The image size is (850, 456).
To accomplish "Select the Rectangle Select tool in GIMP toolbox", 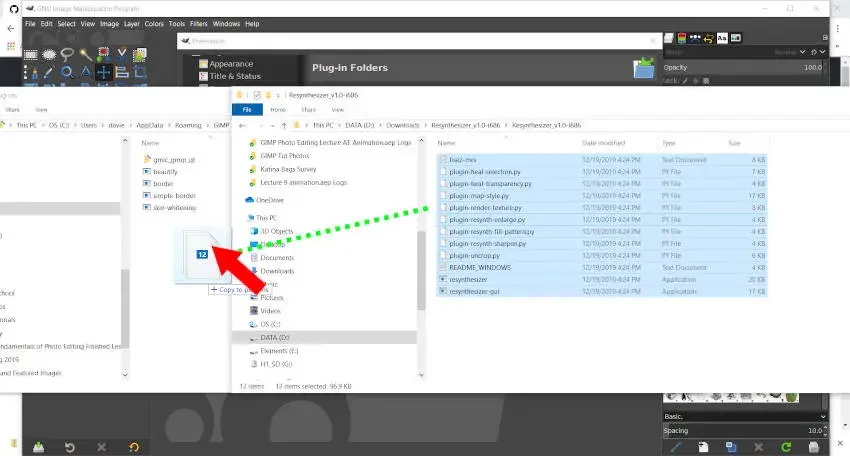I will 30,55.
